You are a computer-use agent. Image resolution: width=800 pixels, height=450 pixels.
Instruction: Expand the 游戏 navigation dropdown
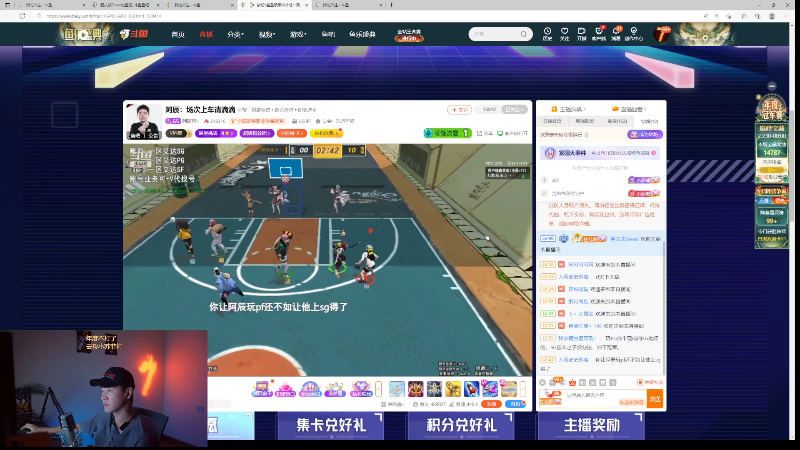[298, 34]
